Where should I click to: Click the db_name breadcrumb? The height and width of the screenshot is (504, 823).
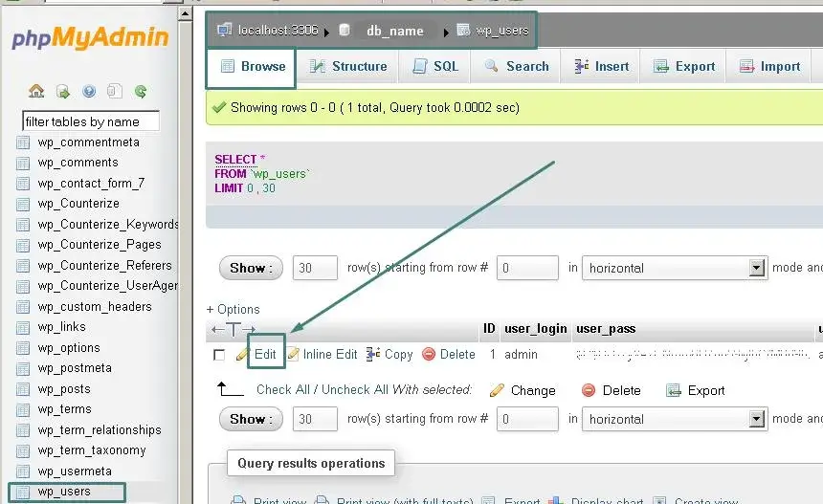click(x=394, y=31)
